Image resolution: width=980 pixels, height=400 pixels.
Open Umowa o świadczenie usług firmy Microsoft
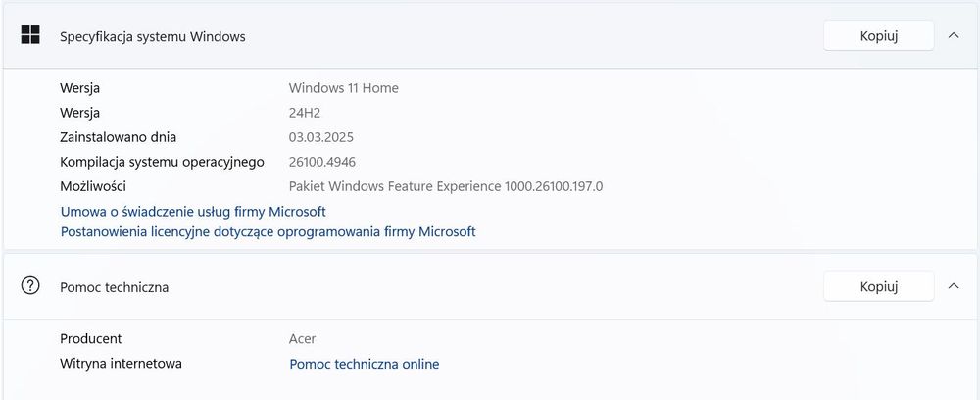(x=193, y=211)
